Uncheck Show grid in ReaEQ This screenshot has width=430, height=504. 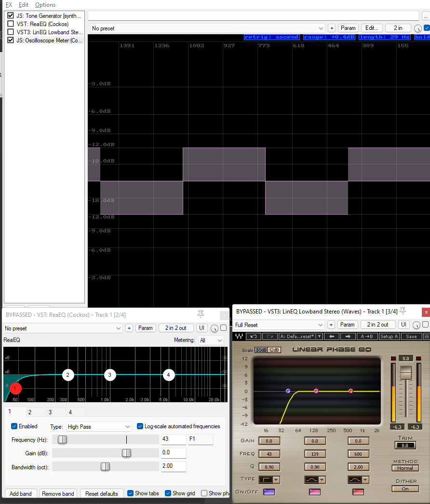168,493
